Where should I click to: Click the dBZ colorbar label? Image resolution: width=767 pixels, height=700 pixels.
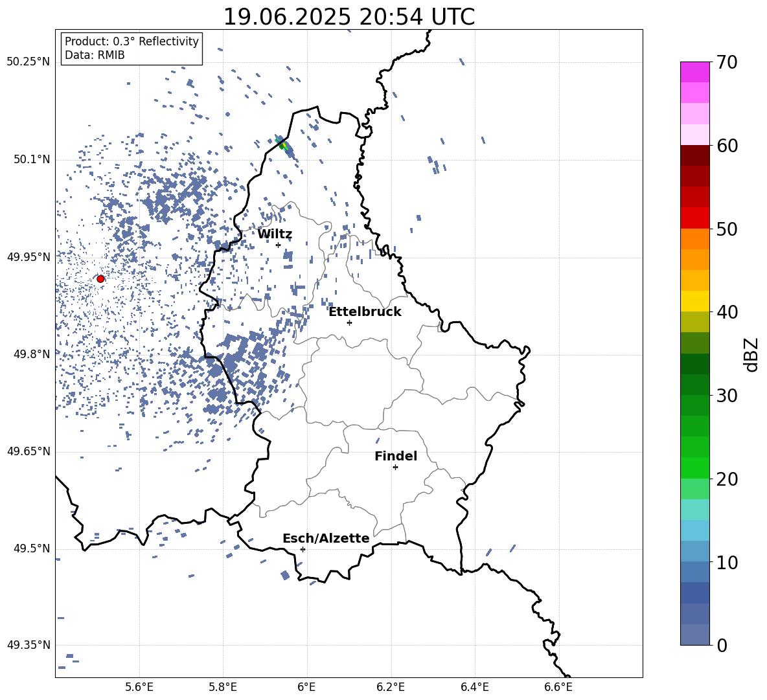[751, 354]
